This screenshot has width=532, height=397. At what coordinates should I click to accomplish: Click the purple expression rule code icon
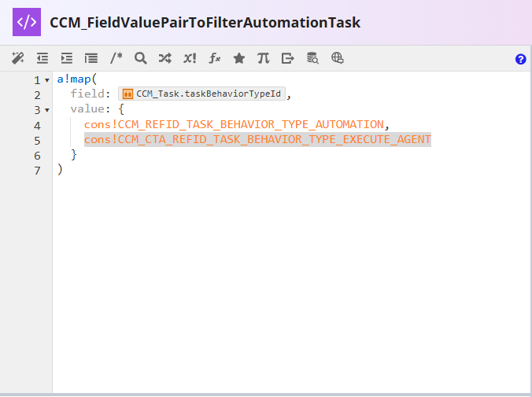pos(27,22)
